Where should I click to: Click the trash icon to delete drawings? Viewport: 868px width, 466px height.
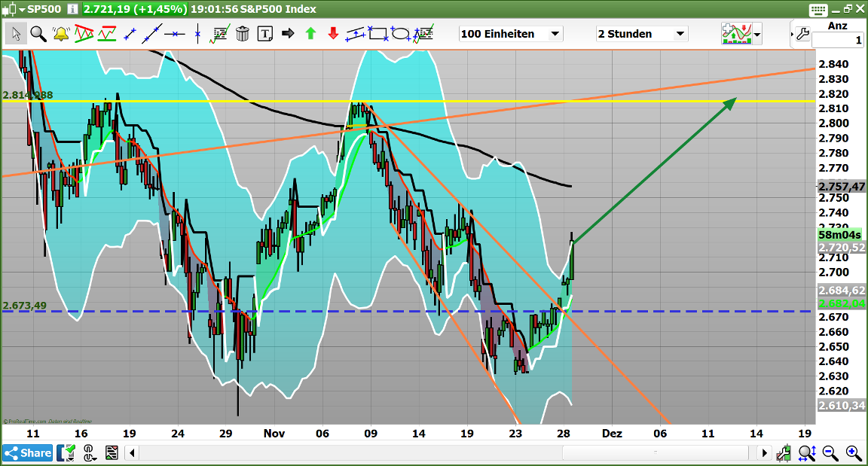coord(243,33)
